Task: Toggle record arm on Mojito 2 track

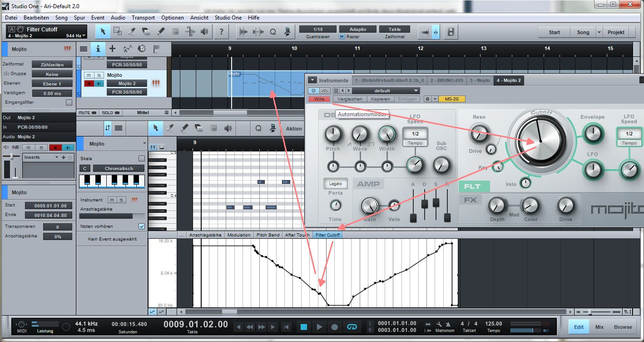Action: (x=89, y=83)
